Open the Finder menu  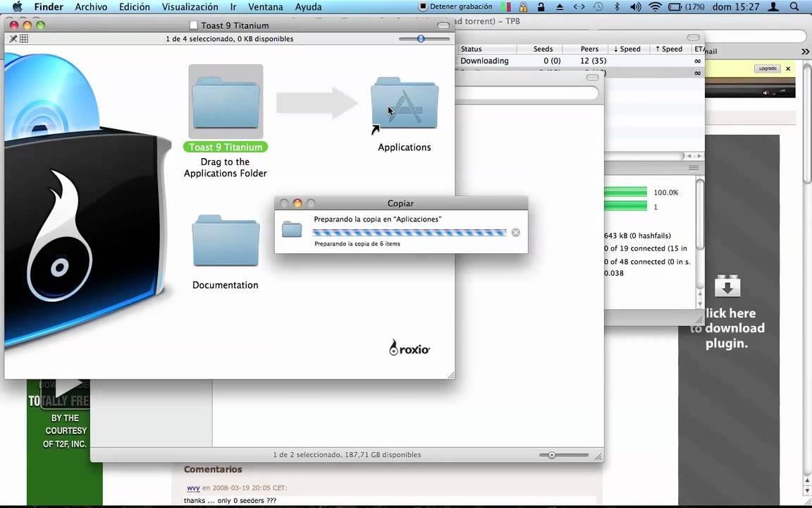pyautogui.click(x=49, y=7)
